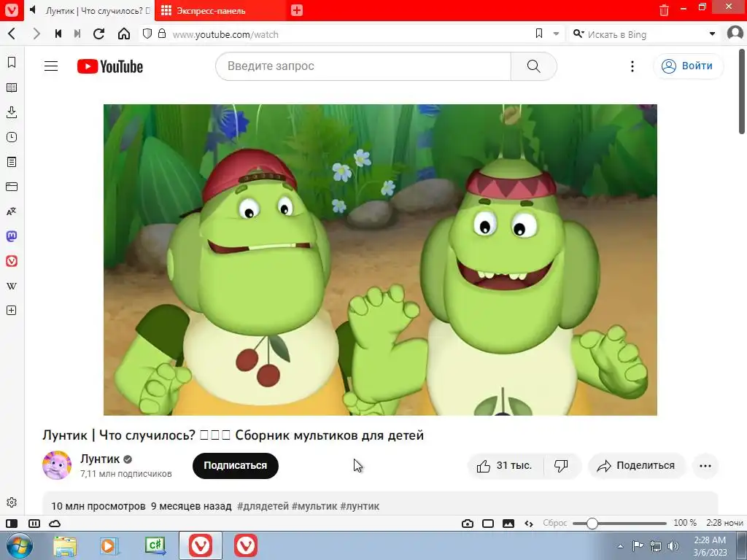Screen dimensions: 747x560
Task: Add a new web panel
Action: pos(12,311)
